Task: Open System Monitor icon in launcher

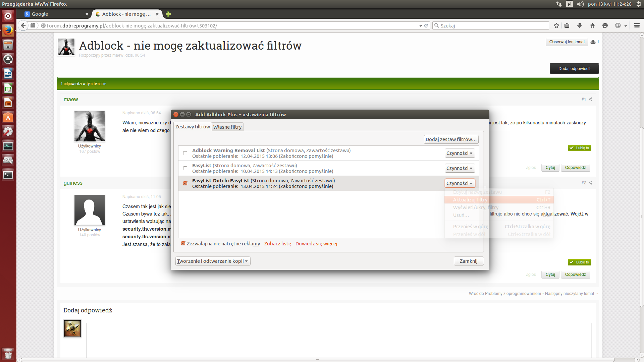Action: 8,146
